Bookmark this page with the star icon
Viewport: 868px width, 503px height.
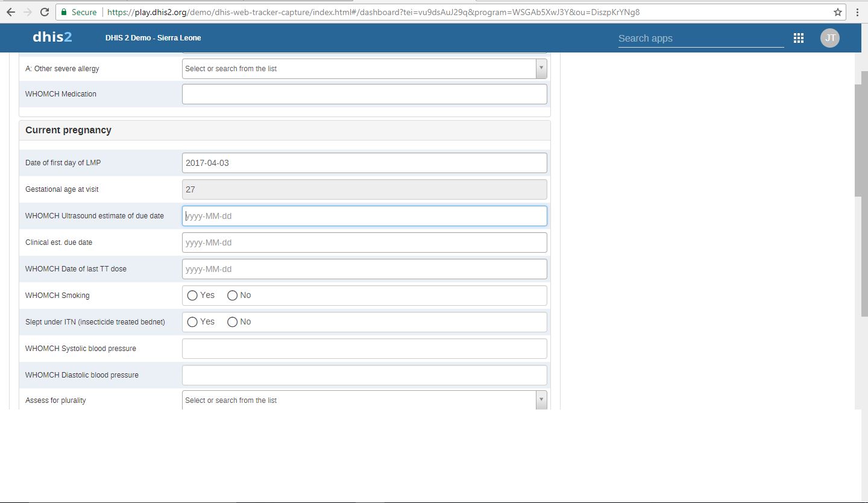837,12
